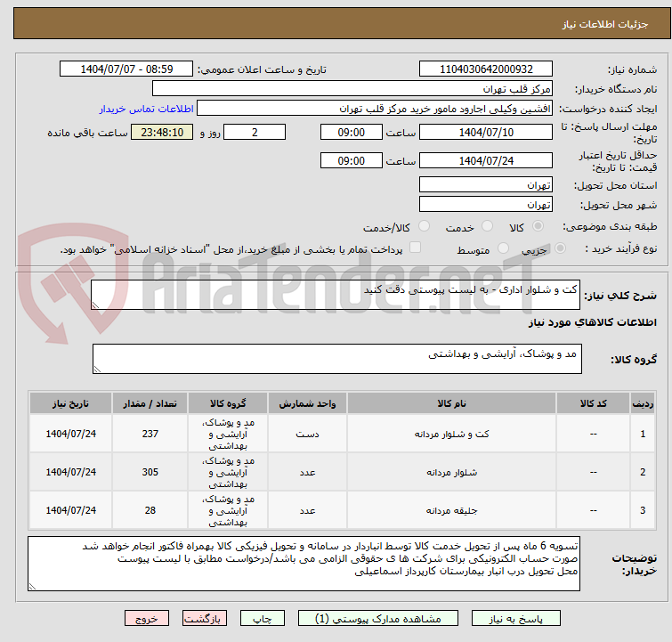Viewport: 672px width, 642px height.
Task: Click the 'شرح کلی نیاز' description textarea
Action: pos(336,295)
